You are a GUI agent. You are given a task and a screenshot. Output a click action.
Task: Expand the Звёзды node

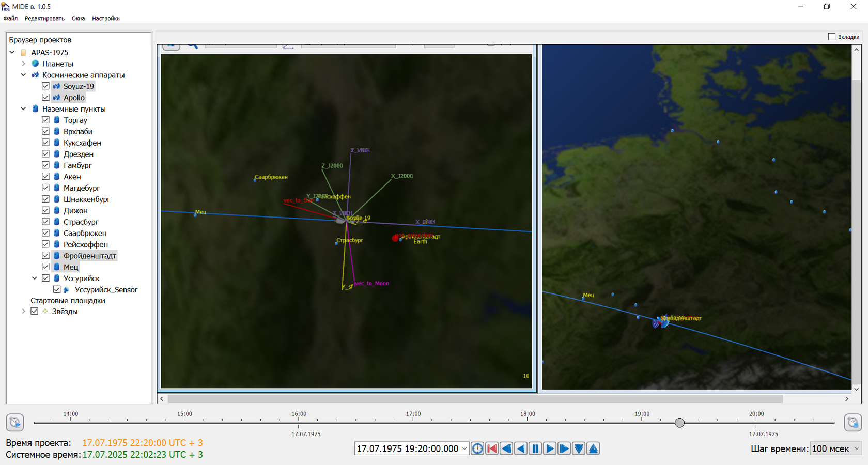(x=23, y=311)
